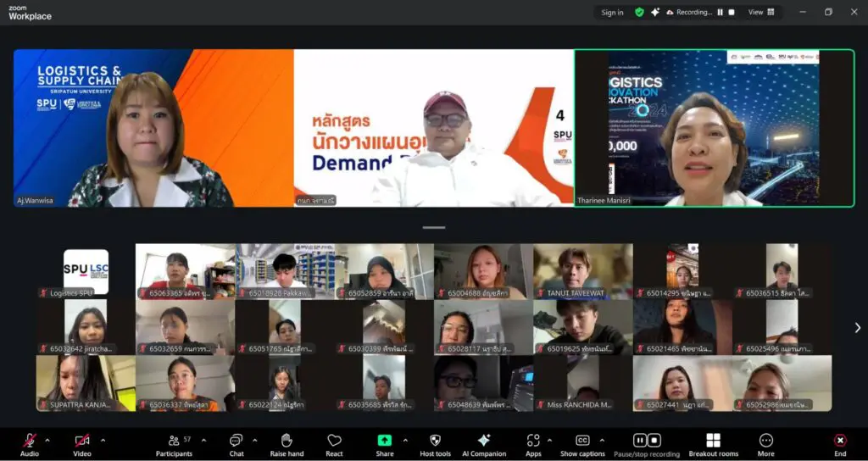Toggle Show captions CC icon
Viewport: 868px width, 461px height.
pyautogui.click(x=582, y=441)
